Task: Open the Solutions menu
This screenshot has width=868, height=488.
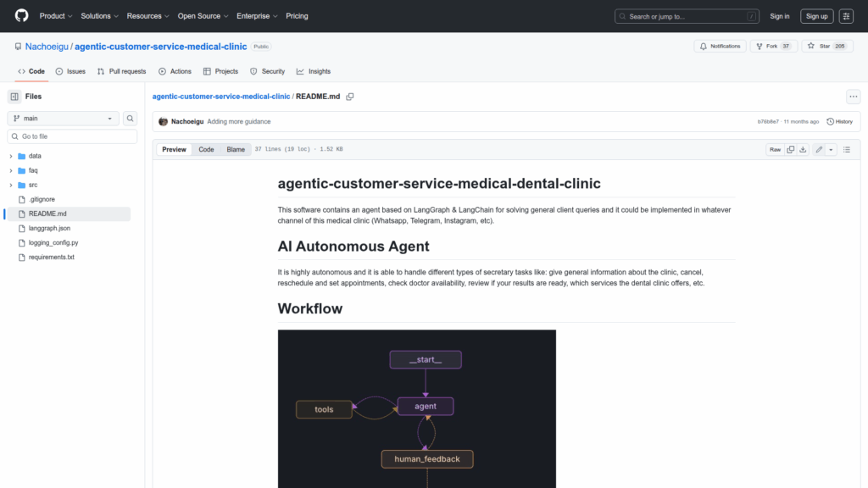Action: [x=100, y=16]
